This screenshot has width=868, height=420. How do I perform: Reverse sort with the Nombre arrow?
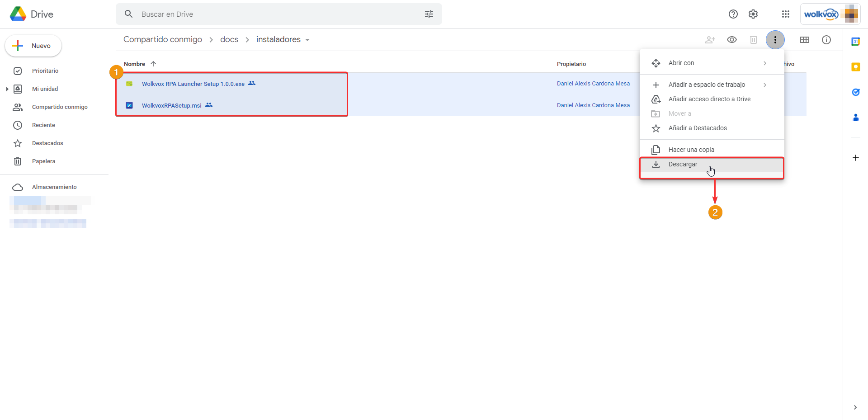point(153,64)
